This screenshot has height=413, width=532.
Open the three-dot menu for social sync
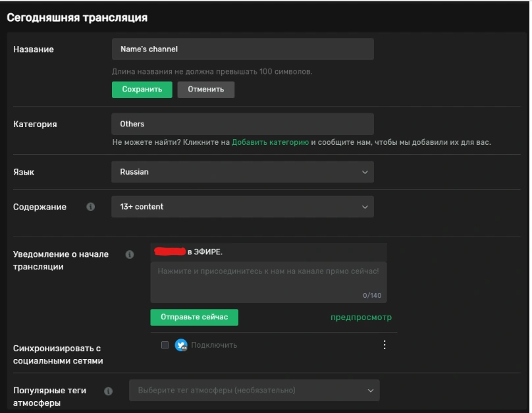pyautogui.click(x=385, y=344)
